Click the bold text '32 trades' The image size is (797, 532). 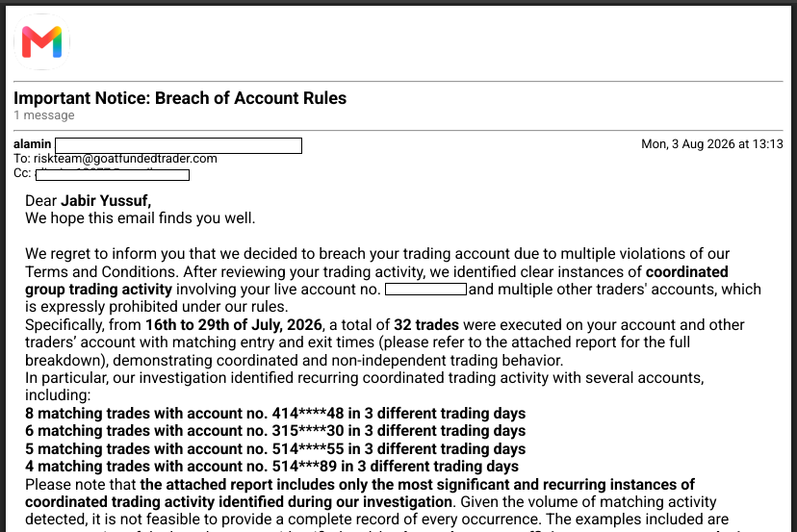pos(426,325)
